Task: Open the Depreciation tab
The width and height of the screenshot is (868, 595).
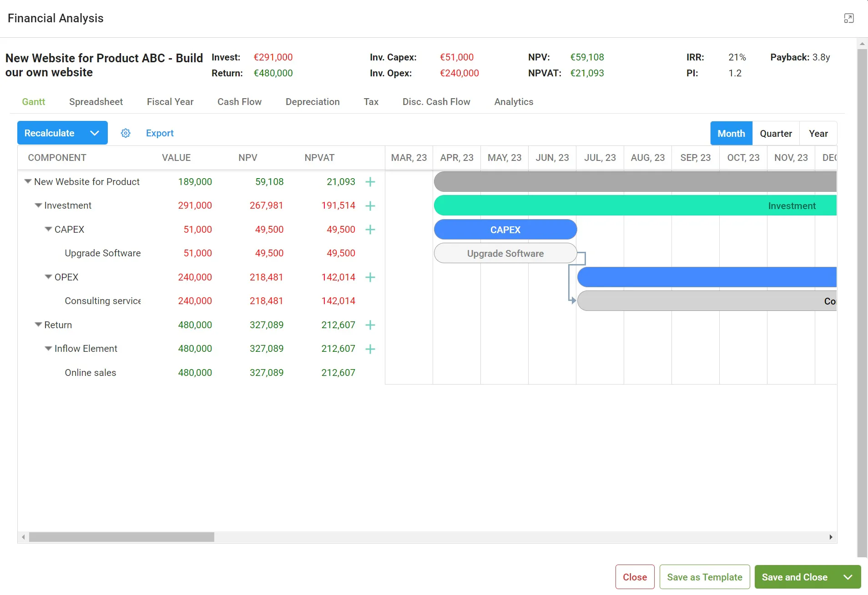Action: click(313, 102)
